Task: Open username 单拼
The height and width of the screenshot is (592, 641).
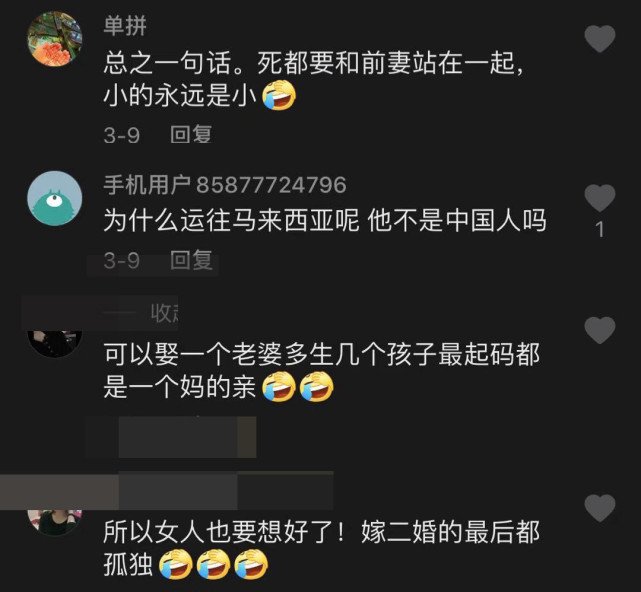Action: (125, 26)
